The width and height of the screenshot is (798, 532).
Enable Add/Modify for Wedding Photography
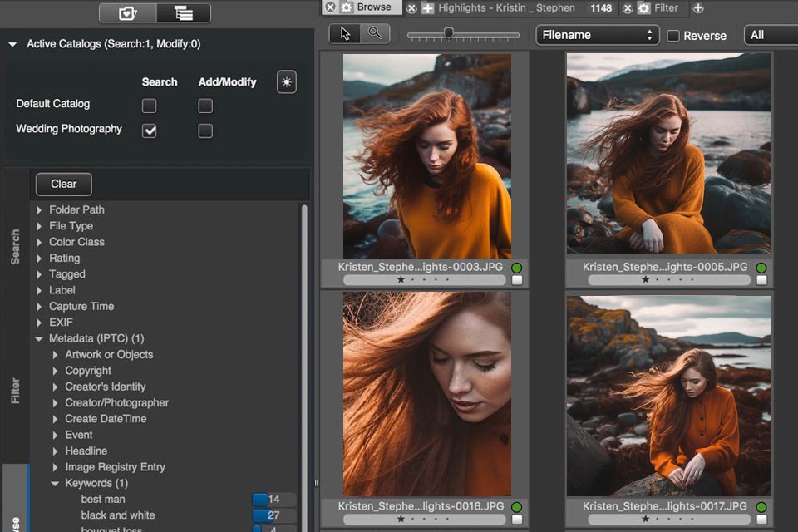205,131
